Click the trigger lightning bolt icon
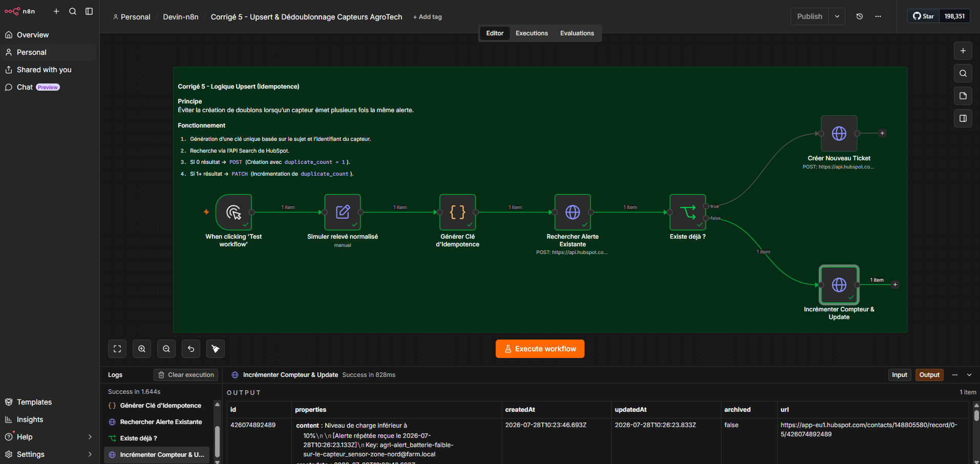The height and width of the screenshot is (464, 980). (206, 212)
